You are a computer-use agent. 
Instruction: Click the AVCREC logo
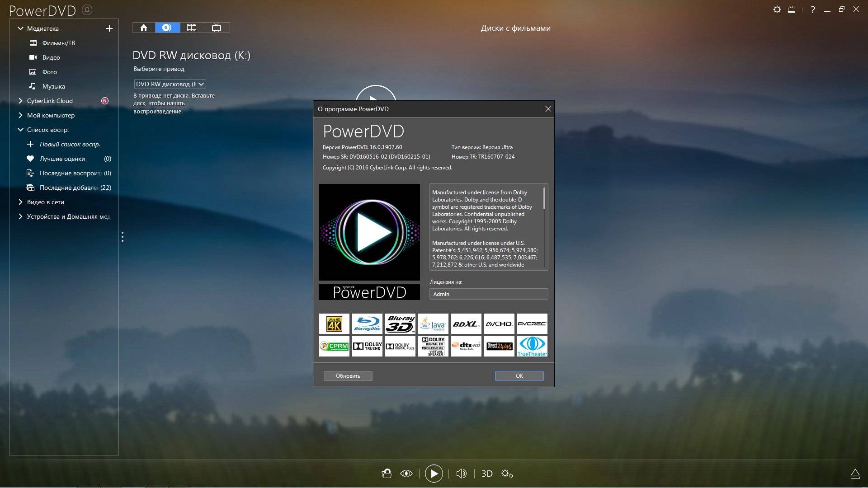pyautogui.click(x=532, y=324)
